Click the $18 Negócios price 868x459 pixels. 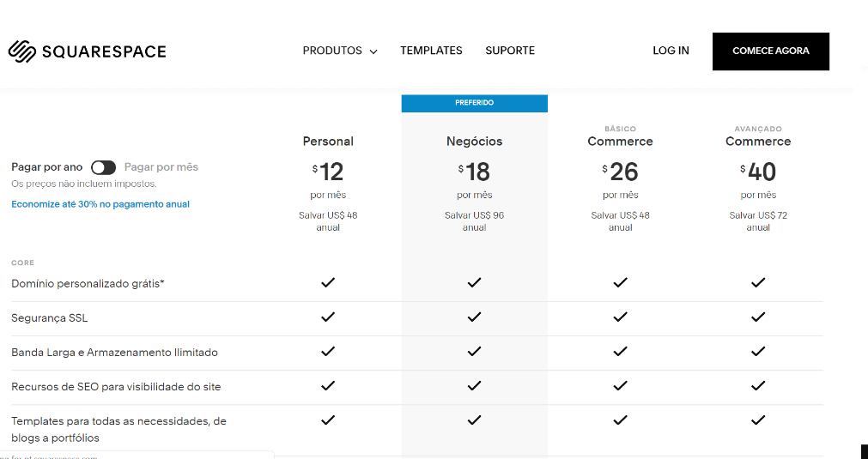coord(475,172)
